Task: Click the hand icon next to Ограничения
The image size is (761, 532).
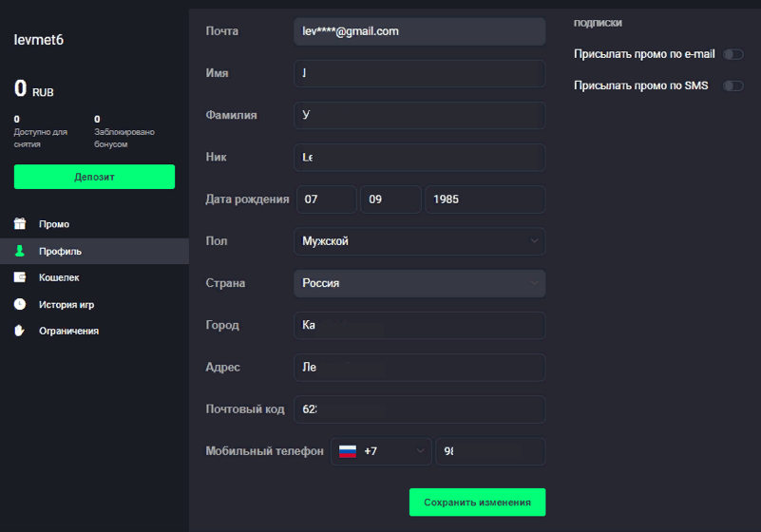Action: pyautogui.click(x=20, y=331)
